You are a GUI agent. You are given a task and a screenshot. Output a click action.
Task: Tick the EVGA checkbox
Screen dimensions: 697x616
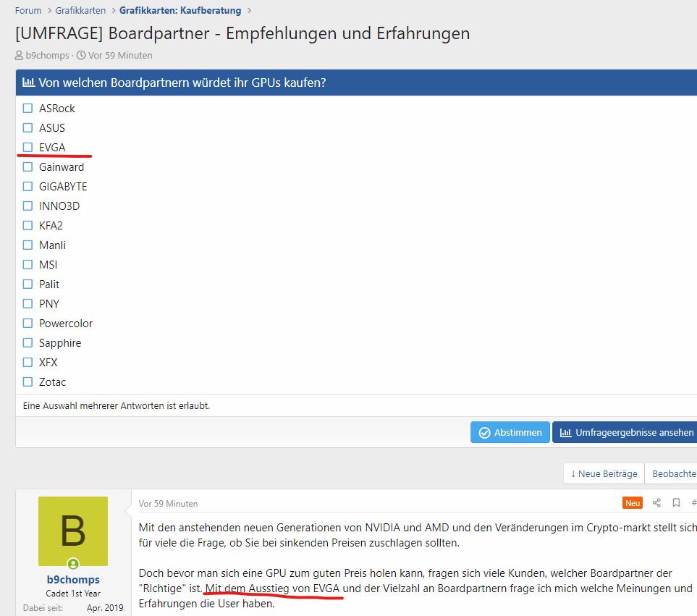click(28, 148)
